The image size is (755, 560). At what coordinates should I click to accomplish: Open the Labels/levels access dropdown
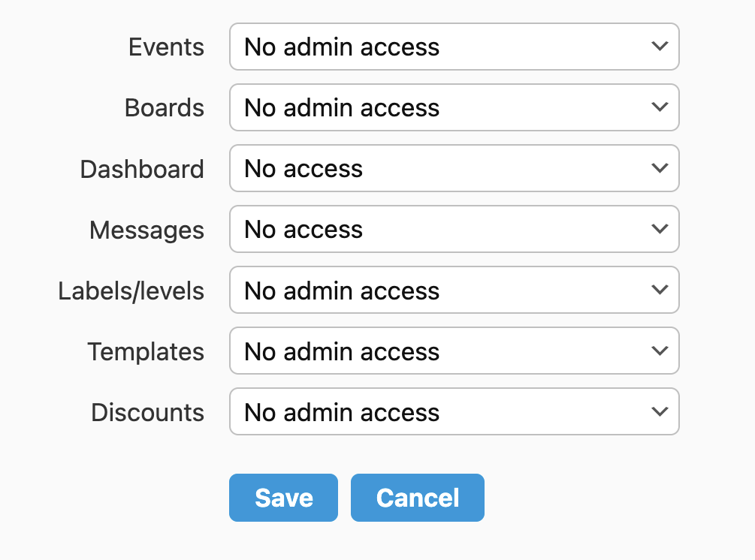(x=454, y=291)
